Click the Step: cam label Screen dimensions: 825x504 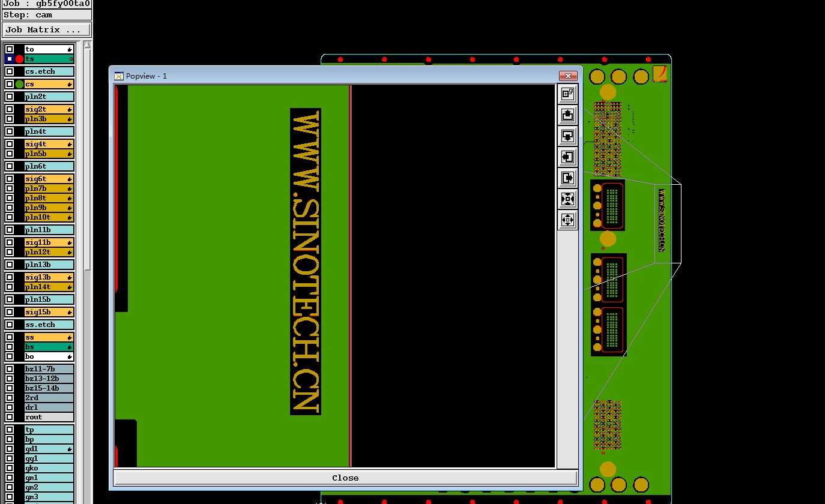click(x=28, y=14)
